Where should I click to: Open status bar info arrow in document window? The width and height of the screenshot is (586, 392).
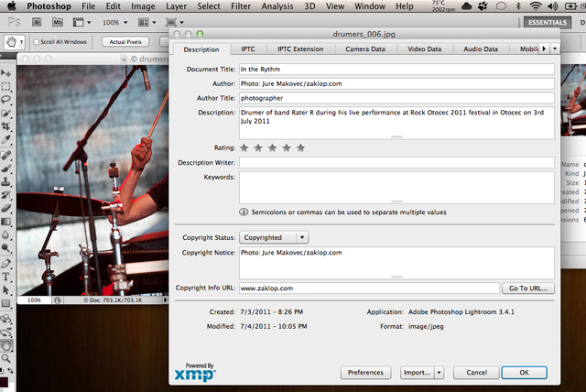click(x=165, y=300)
